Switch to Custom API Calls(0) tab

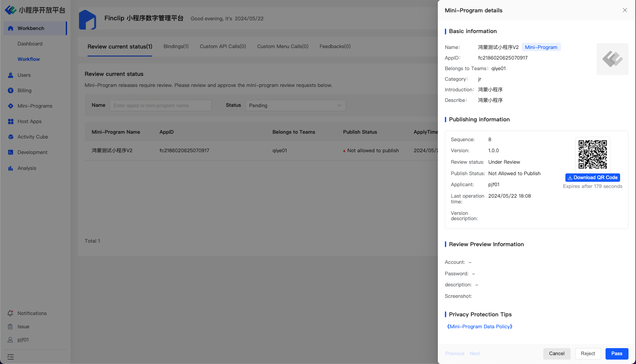[223, 46]
